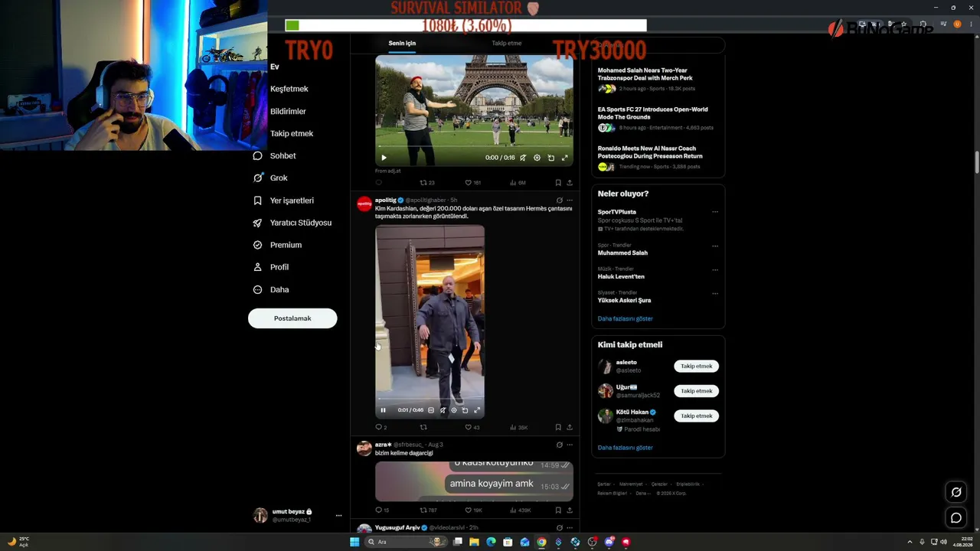The width and height of the screenshot is (980, 551).
Task: Open options for Haluk Levent'ten trend
Action: point(715,270)
